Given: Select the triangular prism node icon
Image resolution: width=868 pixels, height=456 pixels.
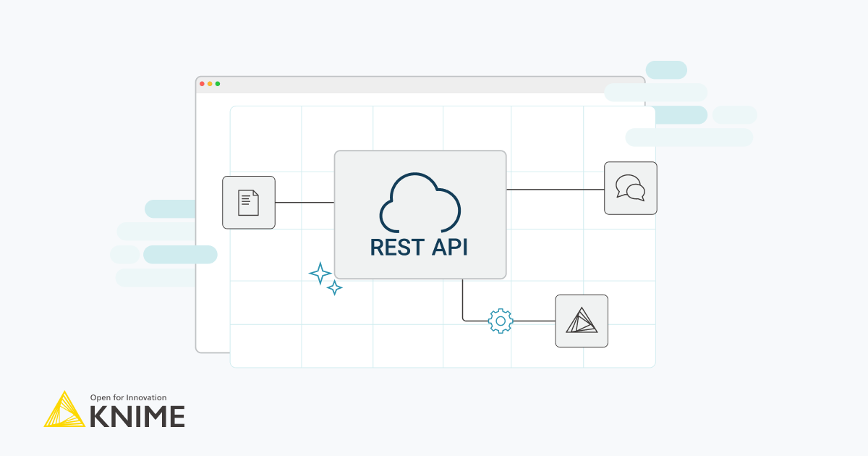Looking at the screenshot, I should point(582,321).
